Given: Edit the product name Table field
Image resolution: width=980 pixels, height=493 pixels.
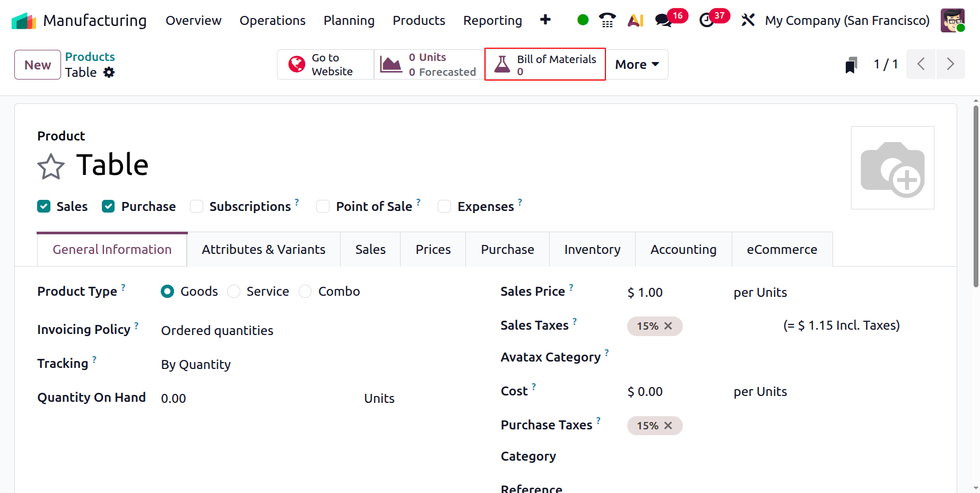Looking at the screenshot, I should [x=112, y=164].
